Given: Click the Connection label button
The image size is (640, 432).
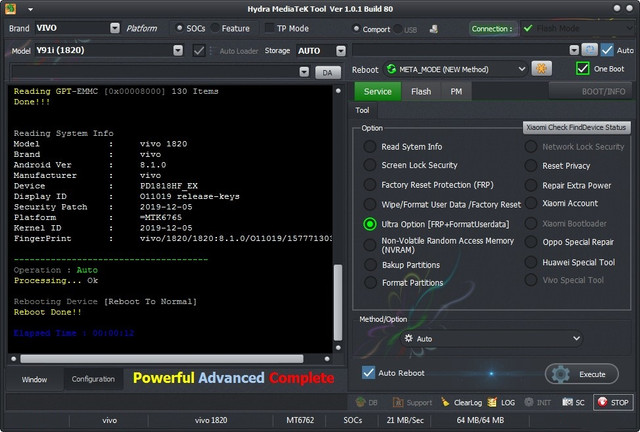Looking at the screenshot, I should tap(492, 29).
